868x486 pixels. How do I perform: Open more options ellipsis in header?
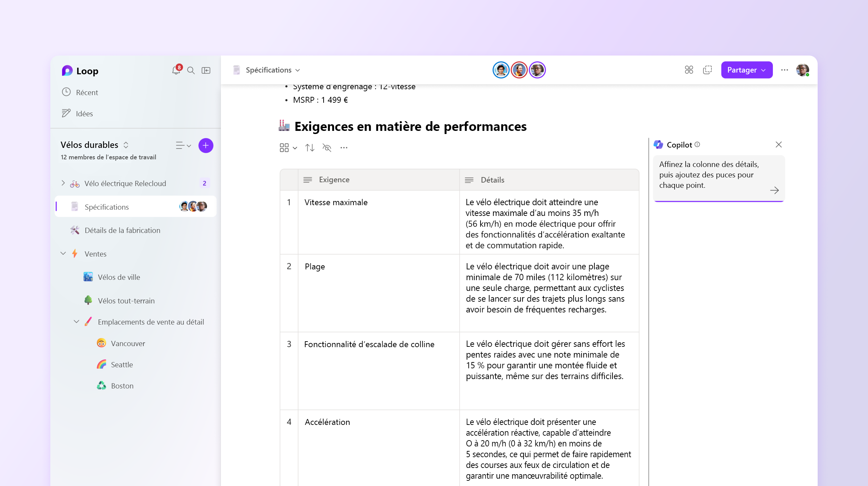(x=784, y=70)
